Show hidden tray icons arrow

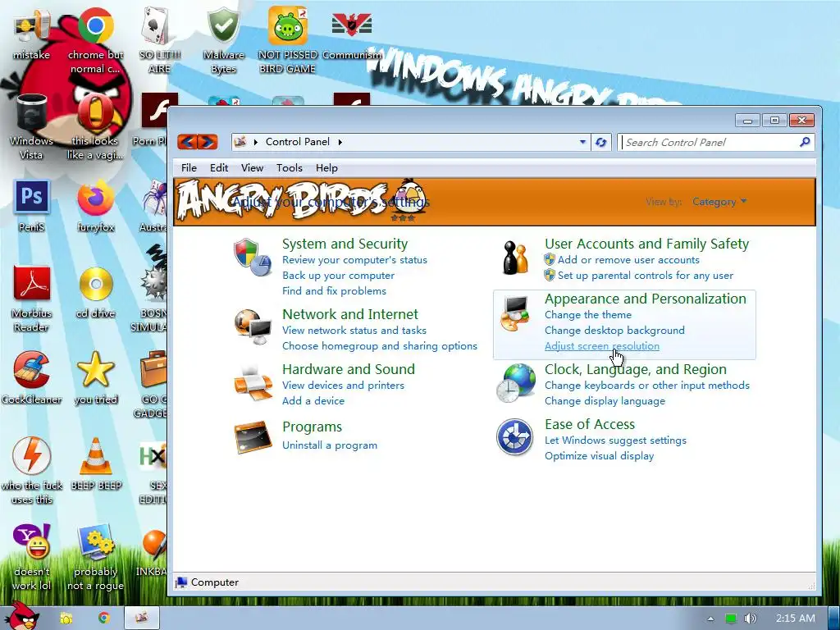(710, 619)
